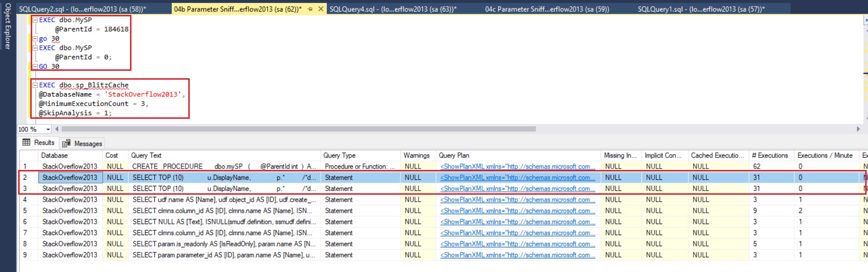Screen dimensions: 868x272
Task: Click the Results grid icon
Action: (27, 143)
